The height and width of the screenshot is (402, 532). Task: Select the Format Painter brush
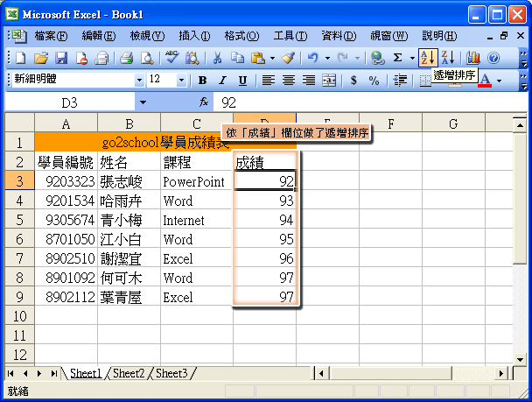[x=289, y=59]
